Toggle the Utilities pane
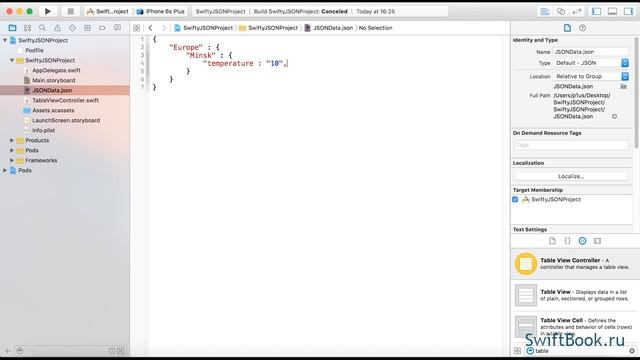The height and width of the screenshot is (360, 640). (629, 11)
